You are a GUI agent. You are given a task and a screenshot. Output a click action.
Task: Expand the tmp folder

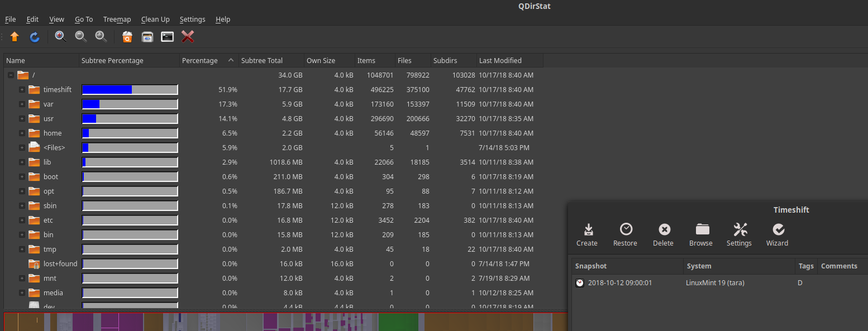(22, 249)
